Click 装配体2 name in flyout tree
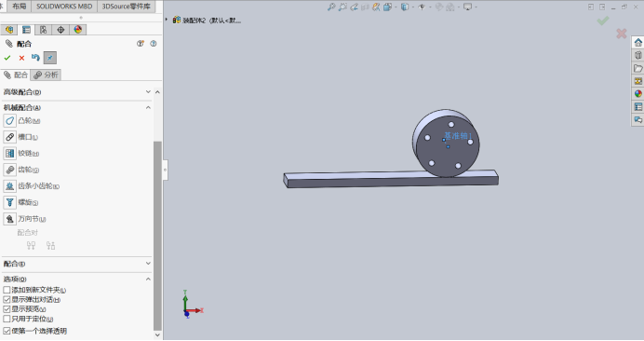The width and height of the screenshot is (644, 341). point(211,20)
